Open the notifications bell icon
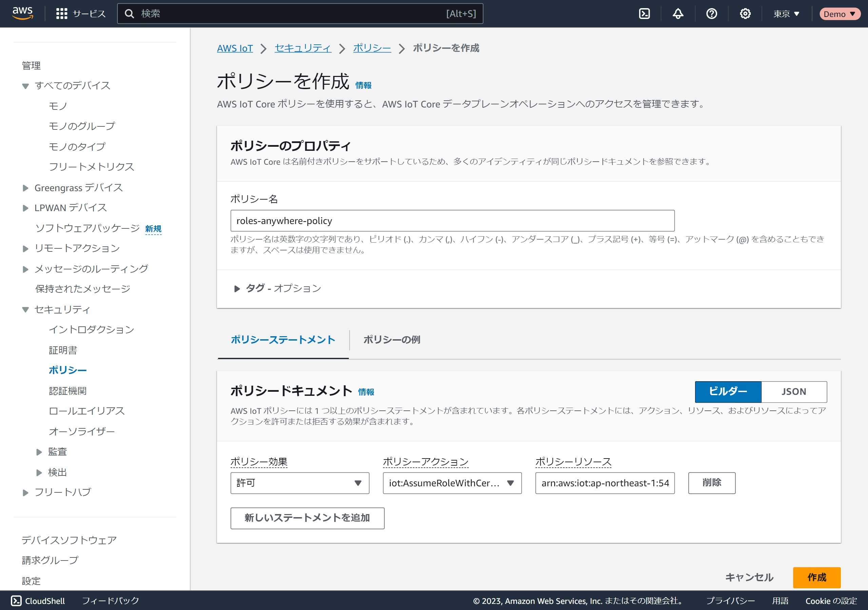Viewport: 868px width, 610px height. pyautogui.click(x=678, y=14)
